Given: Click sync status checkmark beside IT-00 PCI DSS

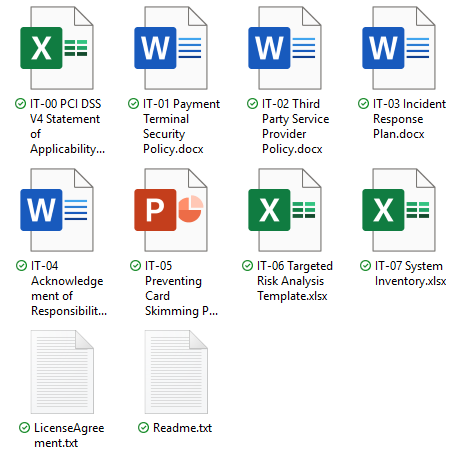Looking at the screenshot, I should (21, 104).
